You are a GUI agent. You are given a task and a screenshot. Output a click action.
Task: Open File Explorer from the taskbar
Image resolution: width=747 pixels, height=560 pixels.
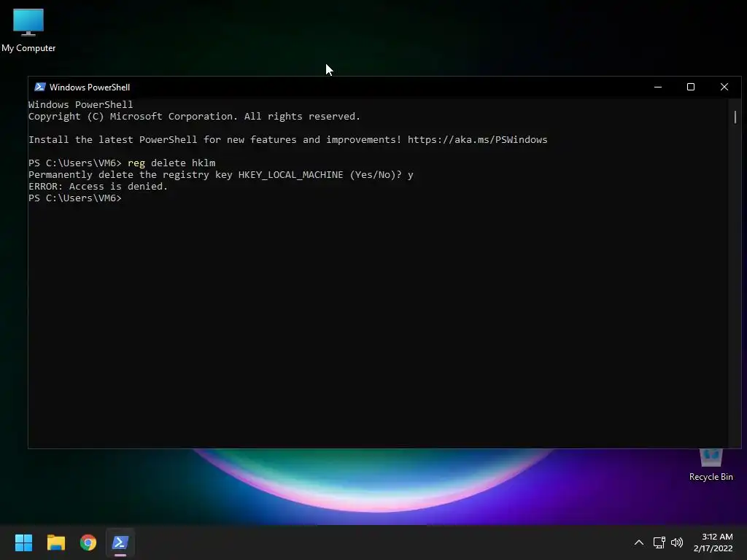[55, 542]
